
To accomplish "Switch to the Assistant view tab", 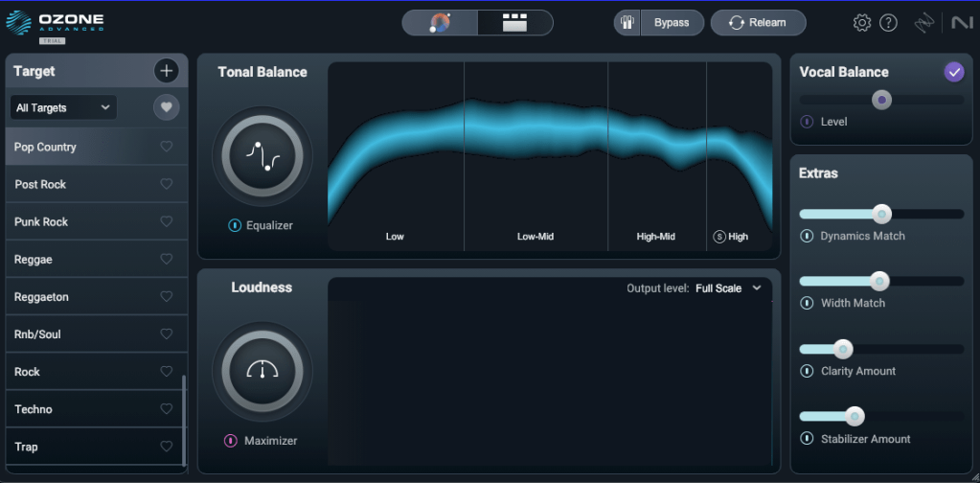I will click(x=441, y=23).
